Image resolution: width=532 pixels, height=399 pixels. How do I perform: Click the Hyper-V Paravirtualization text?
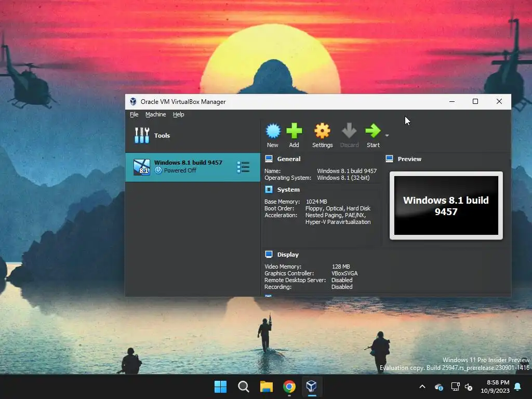[x=338, y=222]
